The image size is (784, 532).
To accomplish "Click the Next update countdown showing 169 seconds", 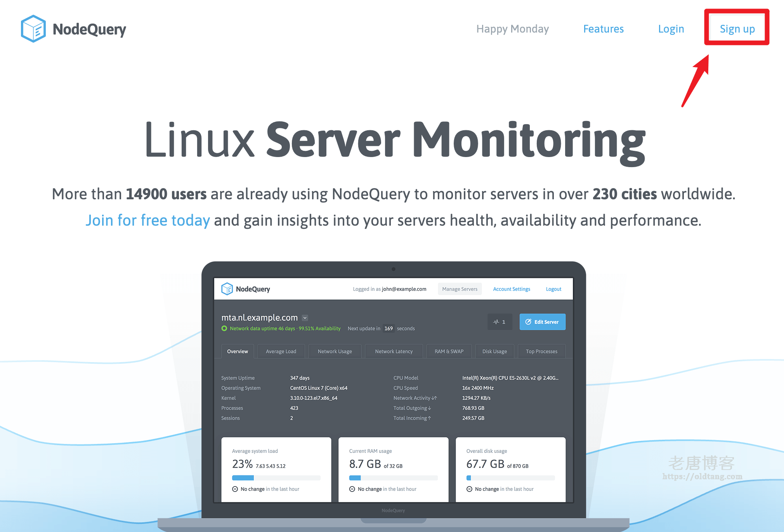I will click(389, 328).
